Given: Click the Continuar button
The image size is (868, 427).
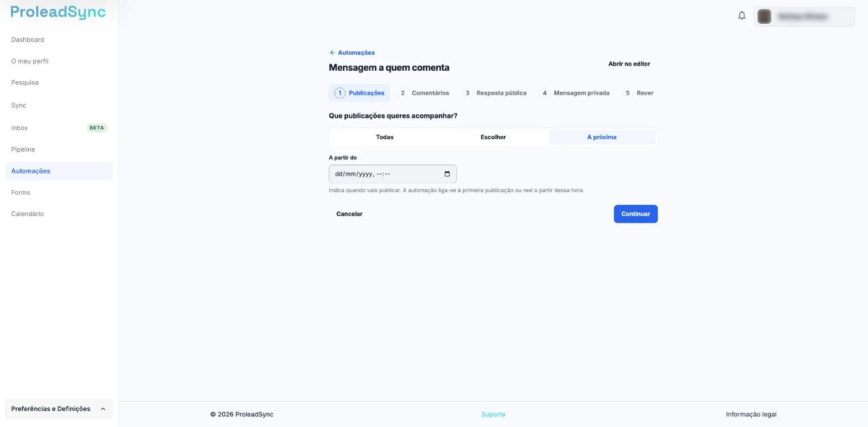Looking at the screenshot, I should (x=635, y=214).
